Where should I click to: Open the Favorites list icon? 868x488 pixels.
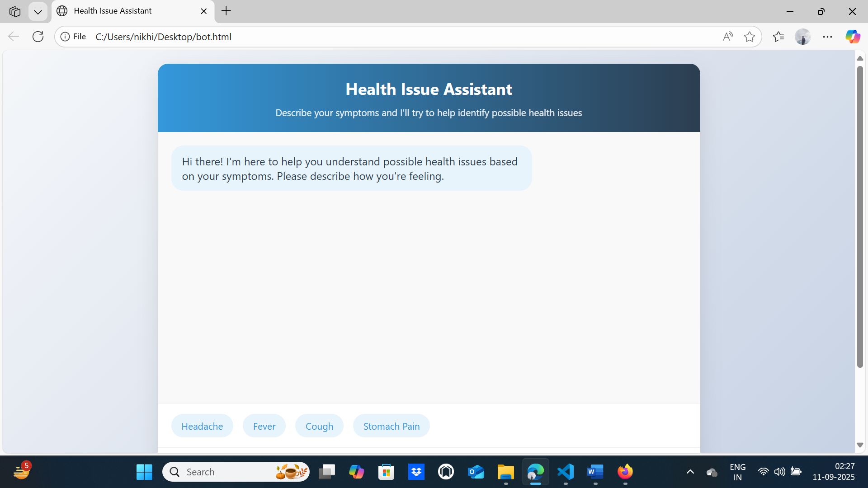tap(778, 37)
